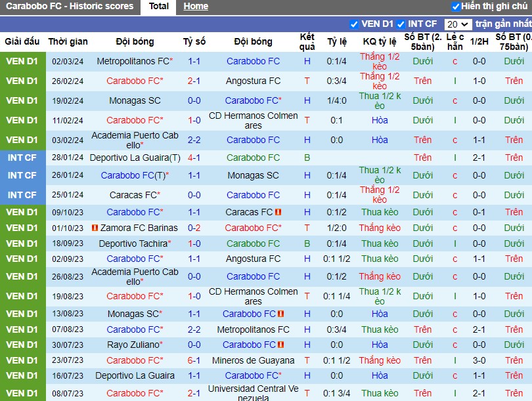
Task: Select the INT CF league cell for 26/01/24
Action: [x=22, y=175]
